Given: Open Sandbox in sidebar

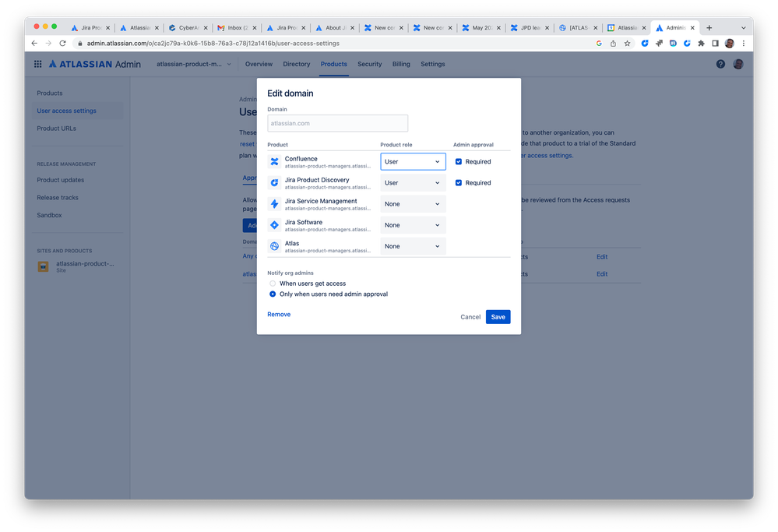Looking at the screenshot, I should 49,216.
